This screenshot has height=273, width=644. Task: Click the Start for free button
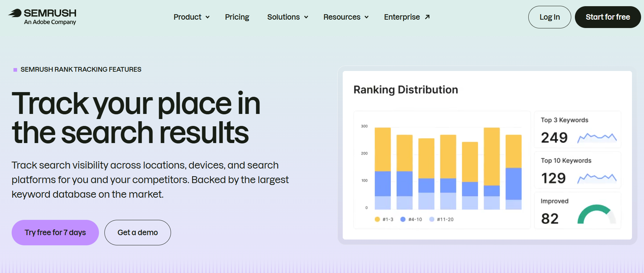[x=608, y=17]
